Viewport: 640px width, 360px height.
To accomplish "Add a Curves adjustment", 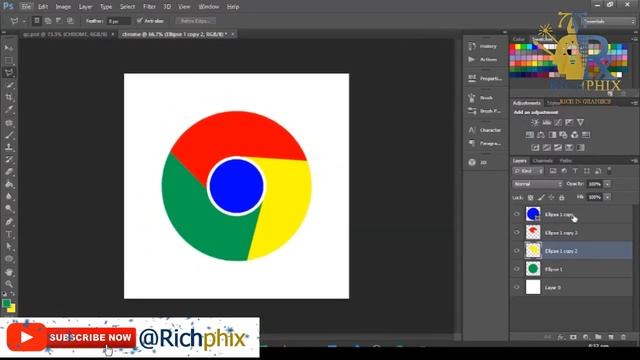I will [558, 122].
